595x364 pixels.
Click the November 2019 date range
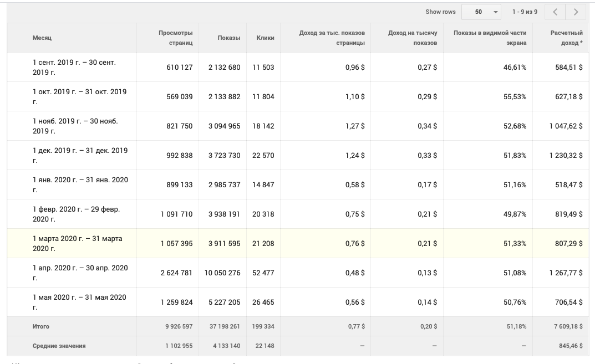(75, 126)
